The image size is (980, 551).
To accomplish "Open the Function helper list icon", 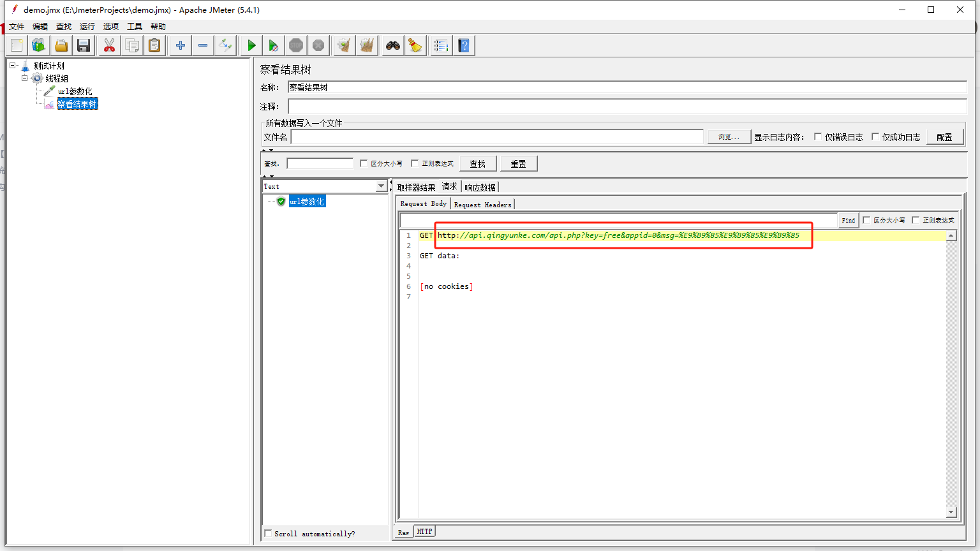I will pyautogui.click(x=442, y=45).
